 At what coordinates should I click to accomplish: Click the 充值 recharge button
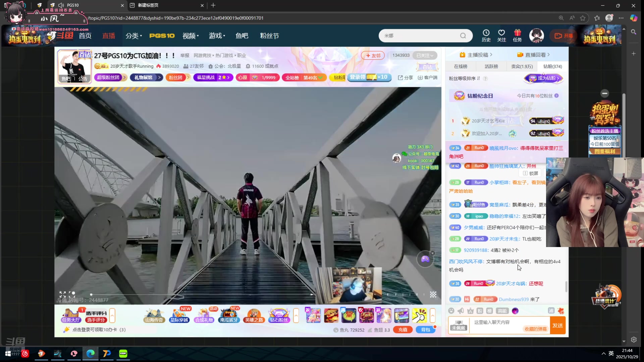[402, 329]
